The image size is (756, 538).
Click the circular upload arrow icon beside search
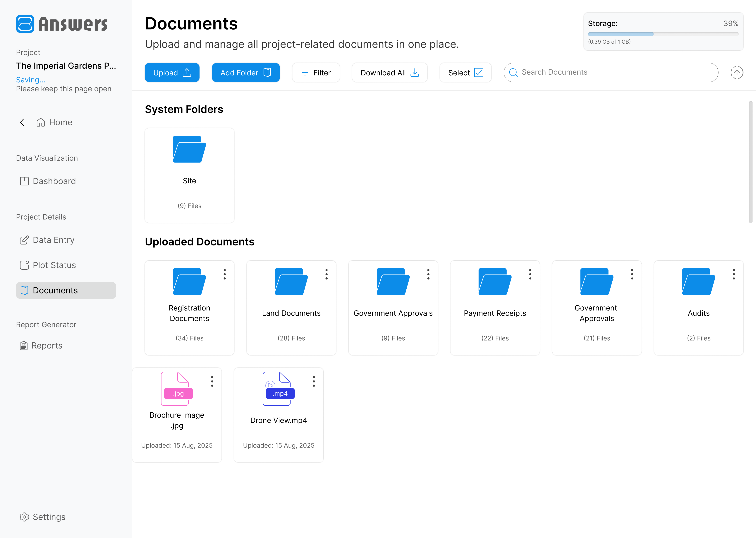(737, 73)
